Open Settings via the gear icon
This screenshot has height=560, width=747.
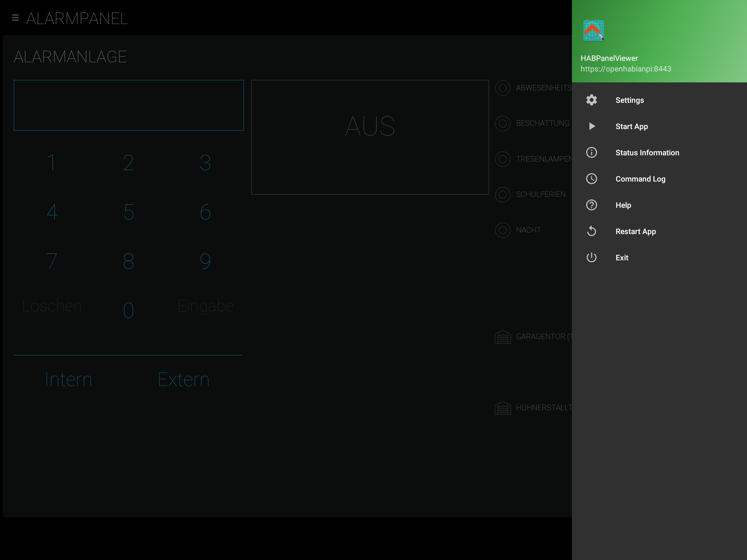coord(591,100)
